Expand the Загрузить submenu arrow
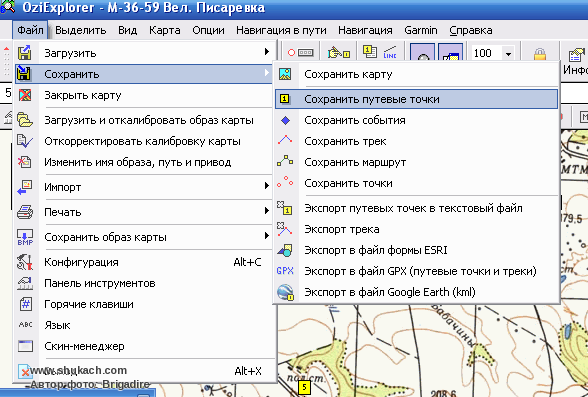The width and height of the screenshot is (588, 397). 267,51
